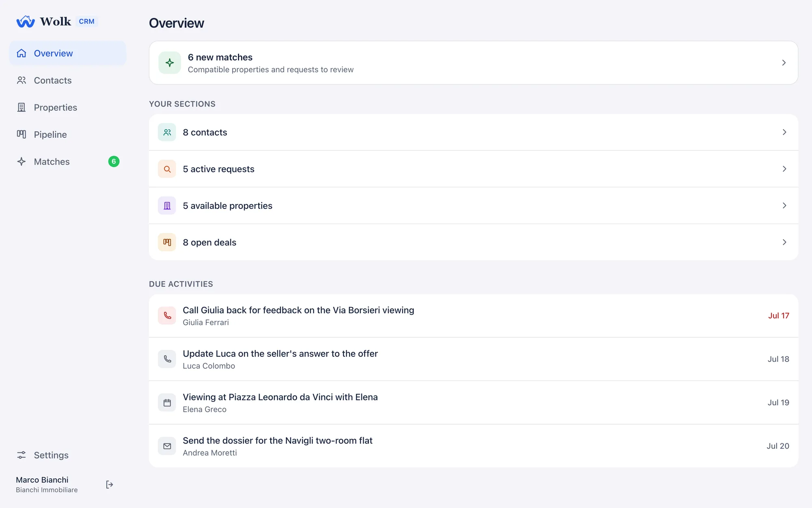The height and width of the screenshot is (508, 812).
Task: Click the DUE ACTIVITIES heading
Action: tap(181, 284)
